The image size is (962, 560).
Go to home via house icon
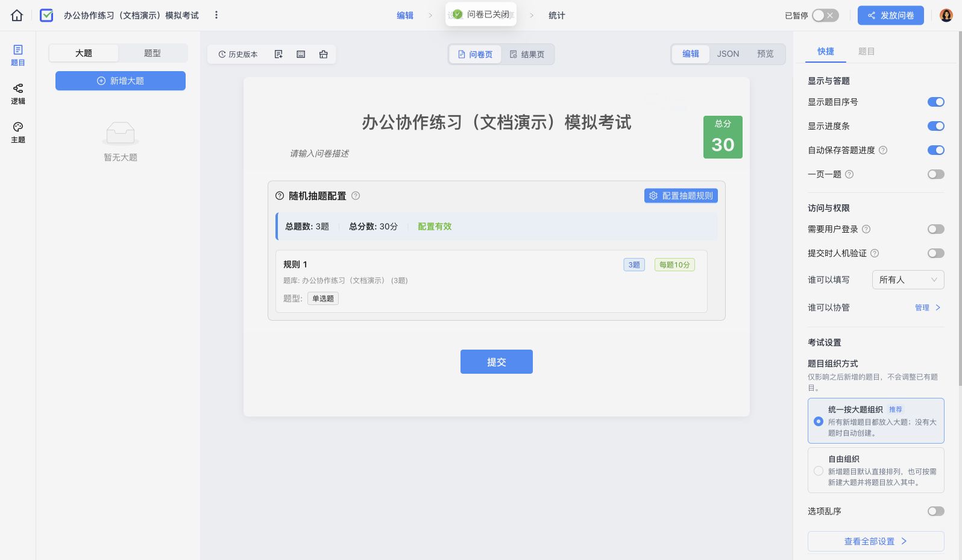[x=17, y=15]
